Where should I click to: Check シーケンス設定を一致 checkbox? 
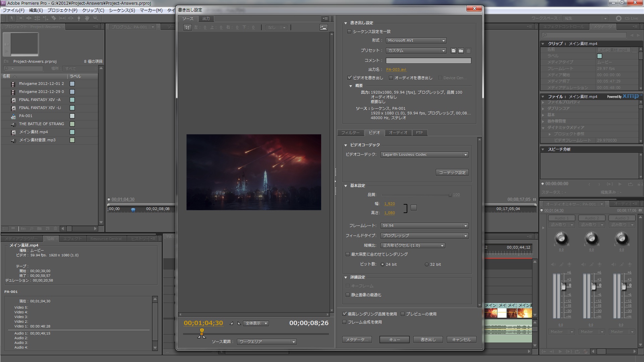coord(349,32)
